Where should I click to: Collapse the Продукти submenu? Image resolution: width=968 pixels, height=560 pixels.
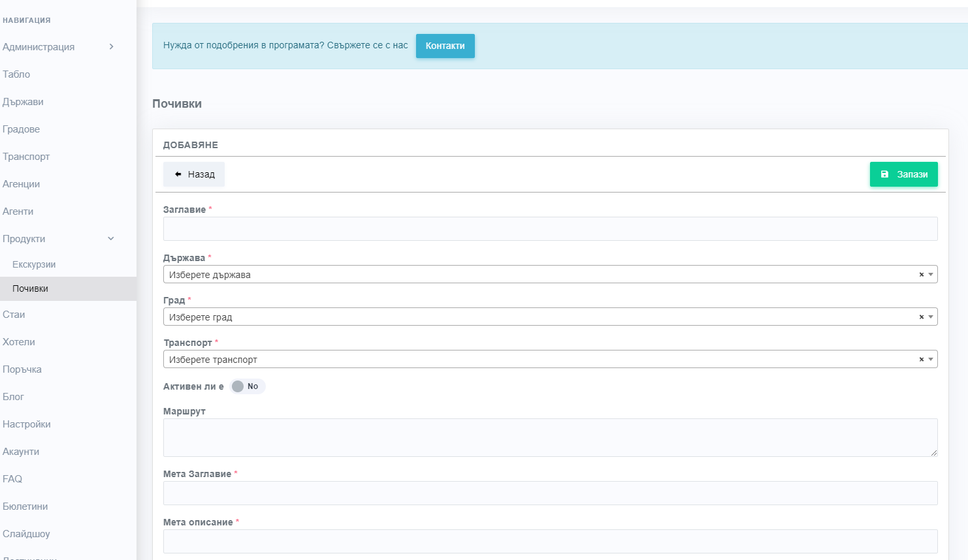tap(111, 239)
